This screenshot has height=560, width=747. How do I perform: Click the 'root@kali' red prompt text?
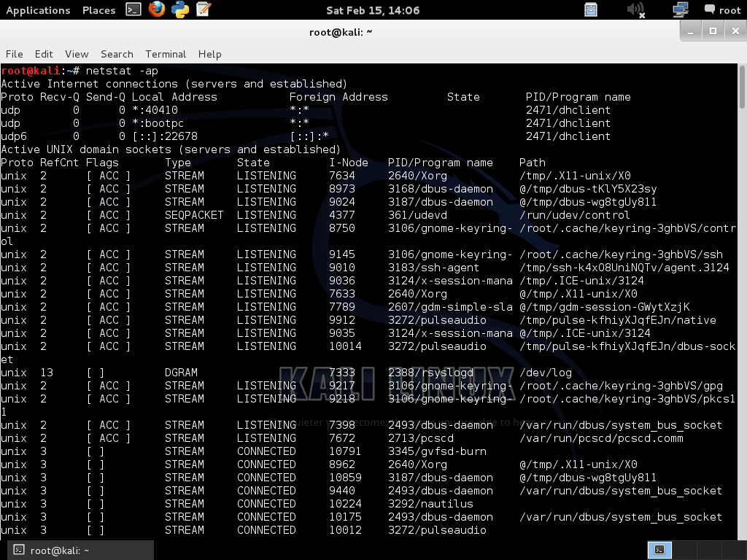coord(31,71)
